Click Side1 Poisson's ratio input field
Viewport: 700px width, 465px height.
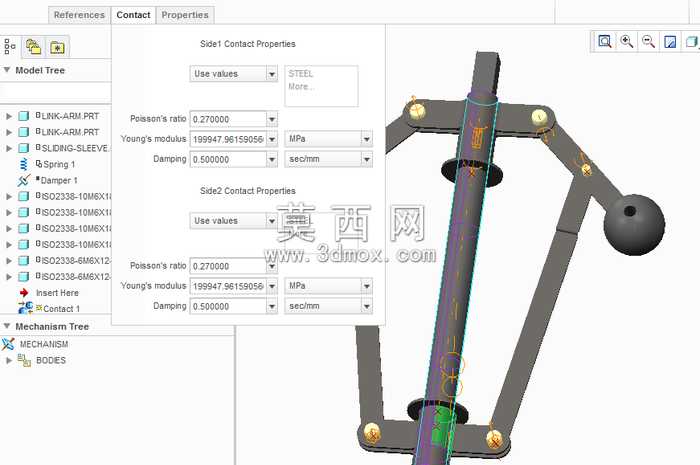[x=228, y=119]
